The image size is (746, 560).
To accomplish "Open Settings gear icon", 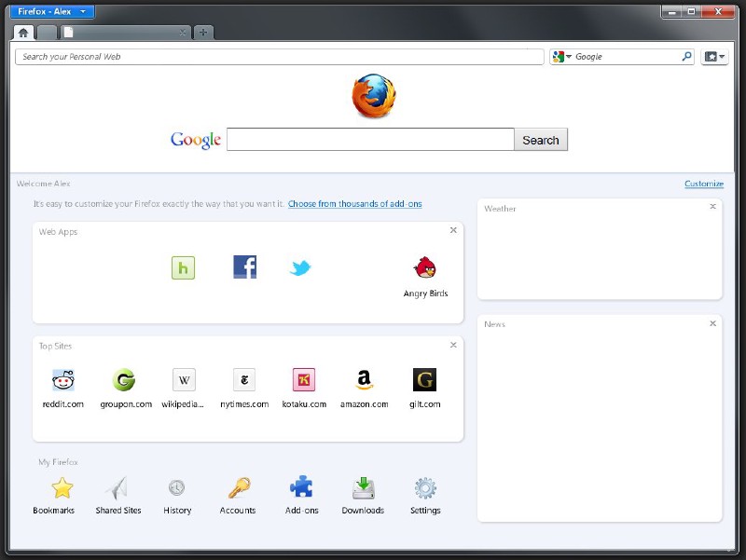I will coord(425,488).
